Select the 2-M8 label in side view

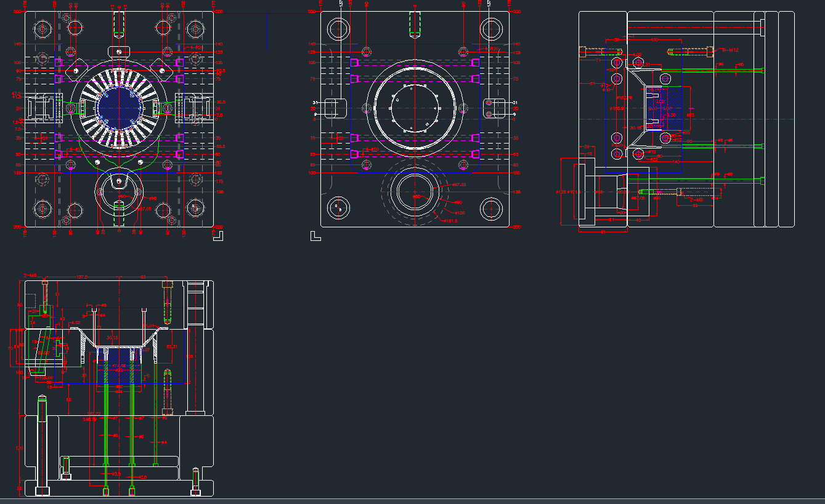(696, 200)
